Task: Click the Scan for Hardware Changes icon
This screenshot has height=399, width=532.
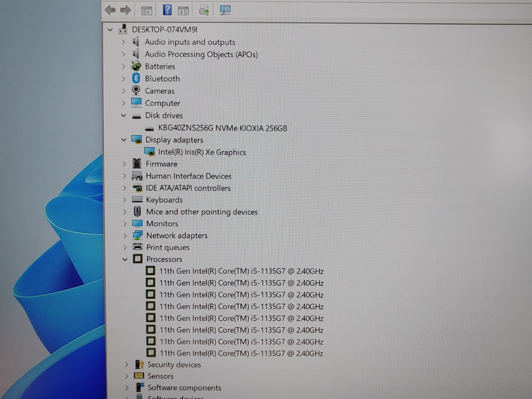Action: [225, 10]
